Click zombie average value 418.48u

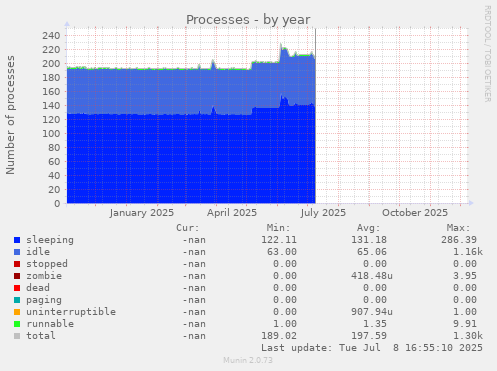click(x=372, y=276)
